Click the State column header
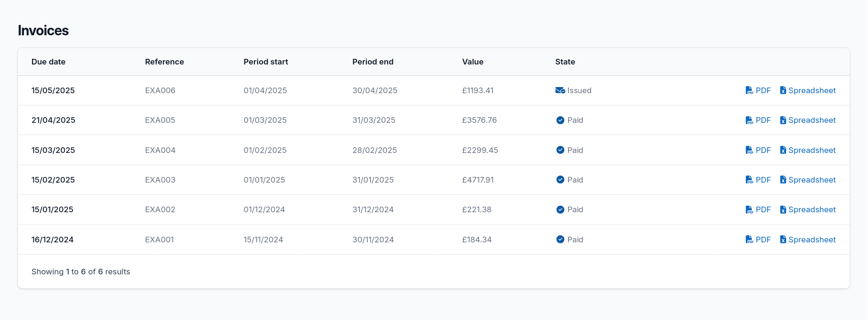The image size is (868, 320). [565, 62]
